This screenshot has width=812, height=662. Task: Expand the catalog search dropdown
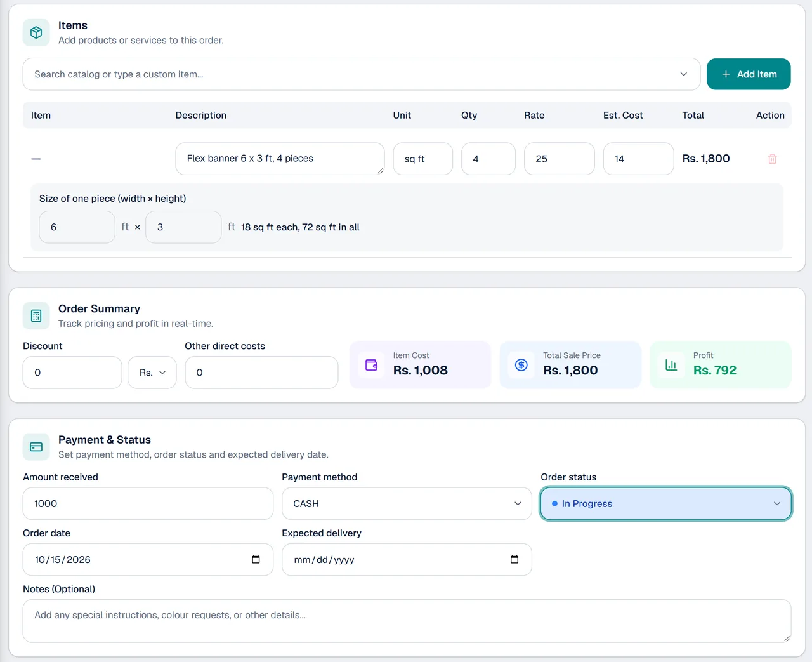[x=683, y=74]
